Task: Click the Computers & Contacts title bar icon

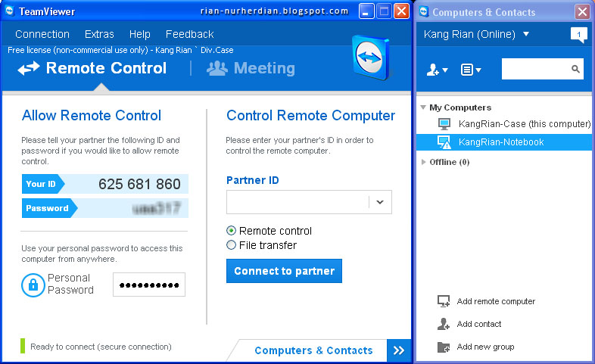Action: [x=423, y=12]
